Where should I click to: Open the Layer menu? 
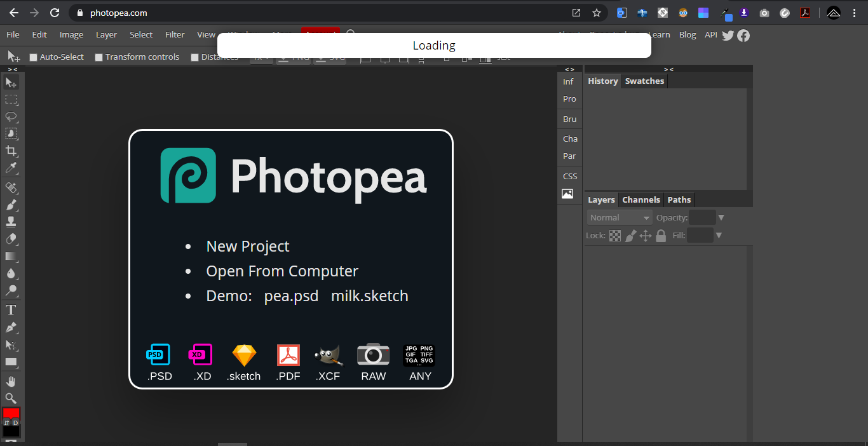pyautogui.click(x=106, y=35)
